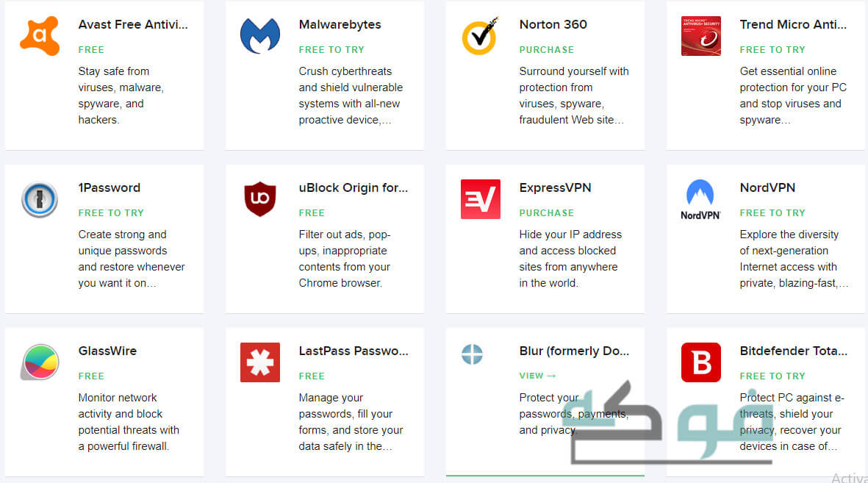Select the Norton 360 checkmark icon
Image resolution: width=868 pixels, height=483 pixels.
coord(480,36)
